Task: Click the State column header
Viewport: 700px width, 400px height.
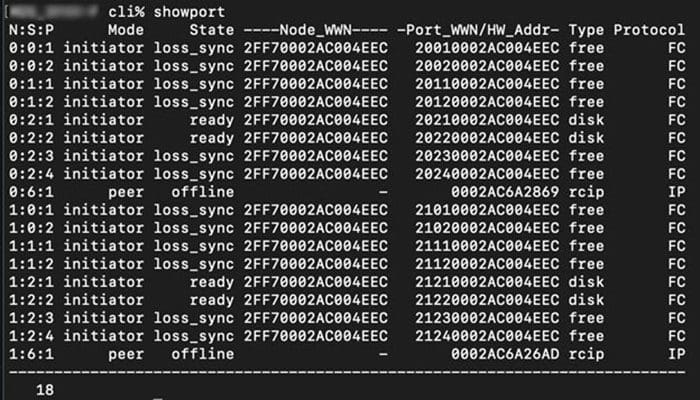Action: (x=212, y=30)
